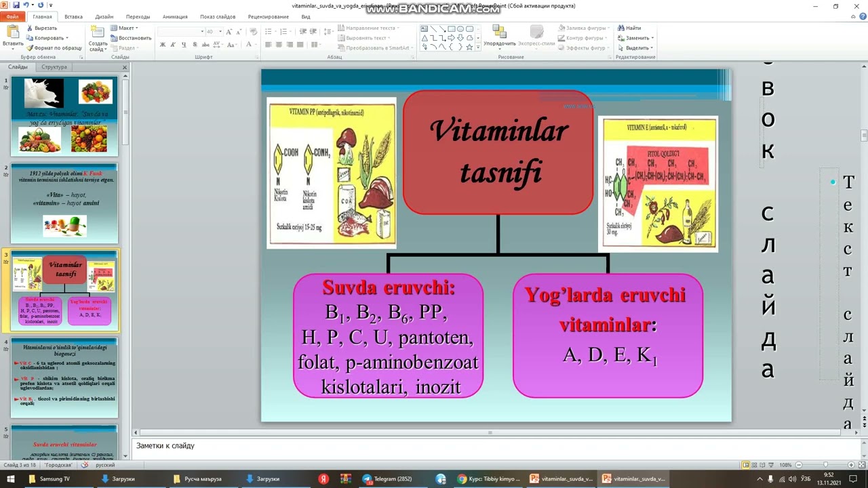Select the triangle shape in shapes gallery
Image resolution: width=868 pixels, height=488 pixels.
click(x=425, y=38)
